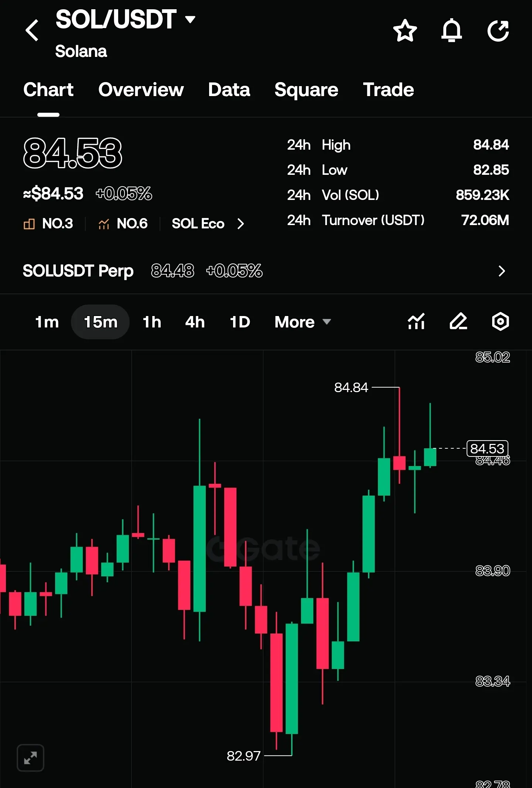Tap the 83.34 price axis label
Screen dimensions: 532x788
(492, 681)
